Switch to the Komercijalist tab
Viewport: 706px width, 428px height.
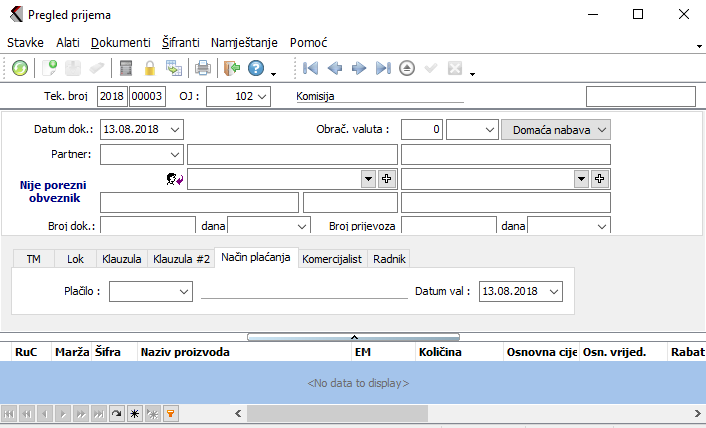(x=334, y=258)
